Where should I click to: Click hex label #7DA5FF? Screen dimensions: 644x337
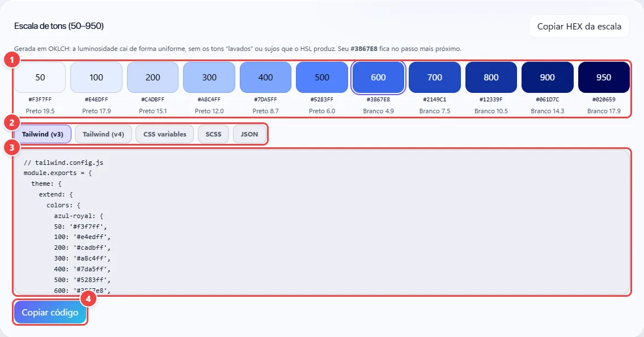coord(265,99)
